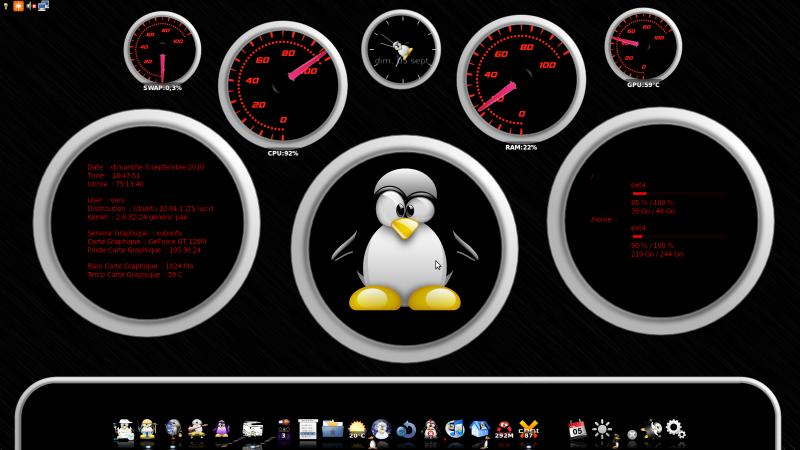Open the weather applet showing 20°C
Screen dimensions: 800x450
pos(357,430)
